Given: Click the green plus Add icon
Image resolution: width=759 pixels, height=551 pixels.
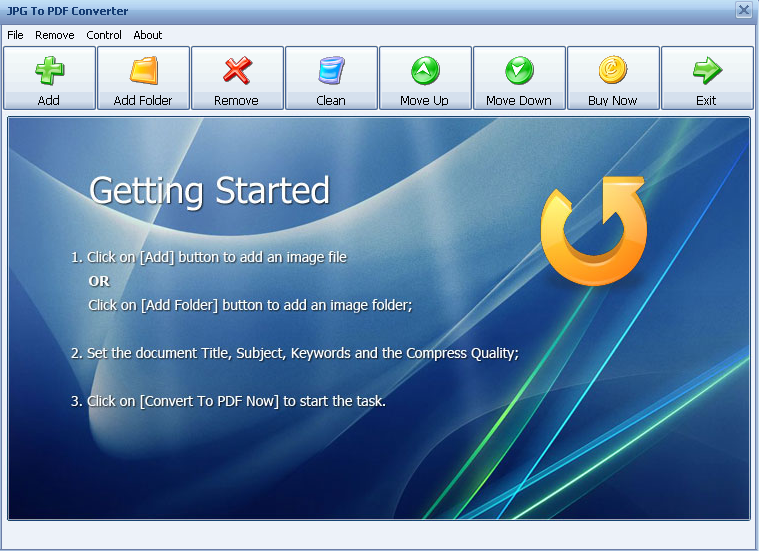Looking at the screenshot, I should [49, 71].
